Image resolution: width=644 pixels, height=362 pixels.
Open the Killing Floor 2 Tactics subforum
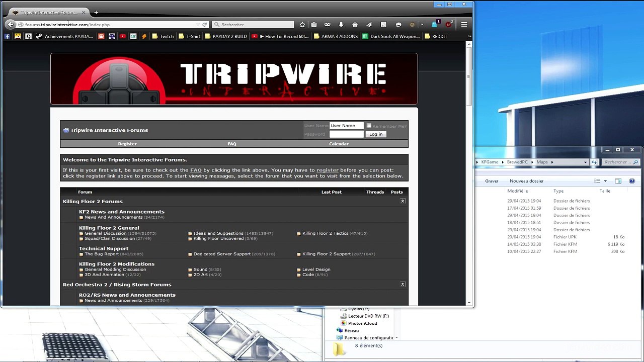(x=326, y=233)
